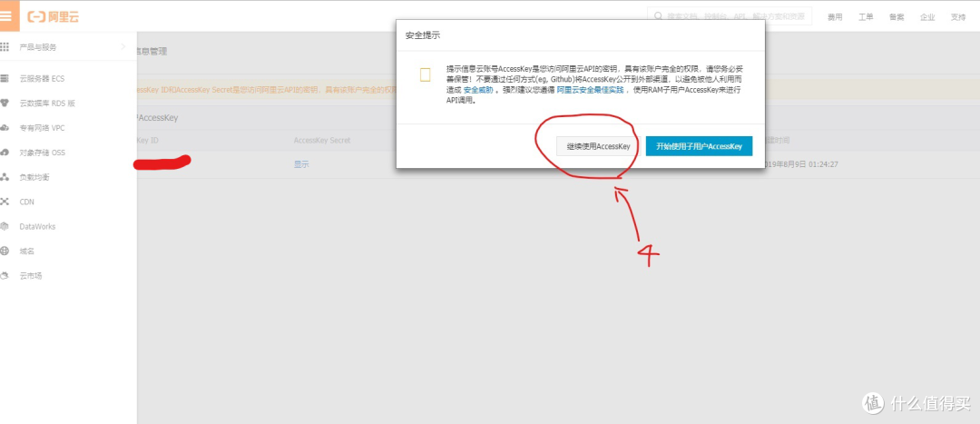Click 继续使用AccessKey button
The image size is (980, 424).
pos(598,146)
